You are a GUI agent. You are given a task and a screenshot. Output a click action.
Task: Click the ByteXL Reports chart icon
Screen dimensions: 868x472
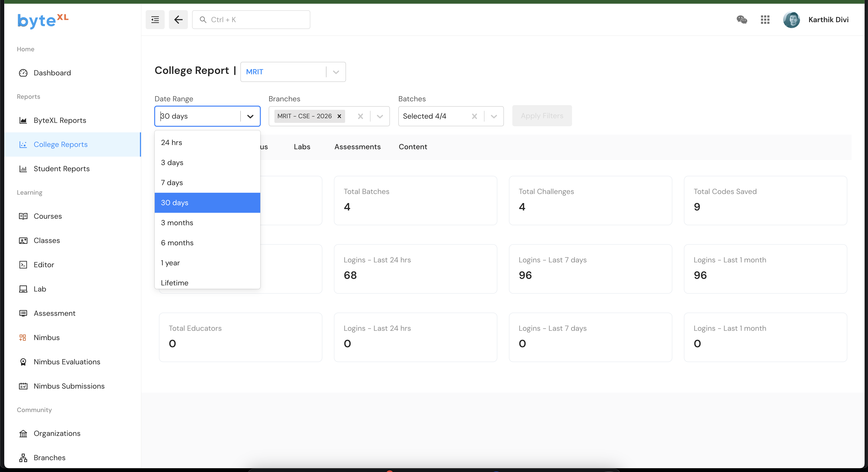tap(23, 120)
